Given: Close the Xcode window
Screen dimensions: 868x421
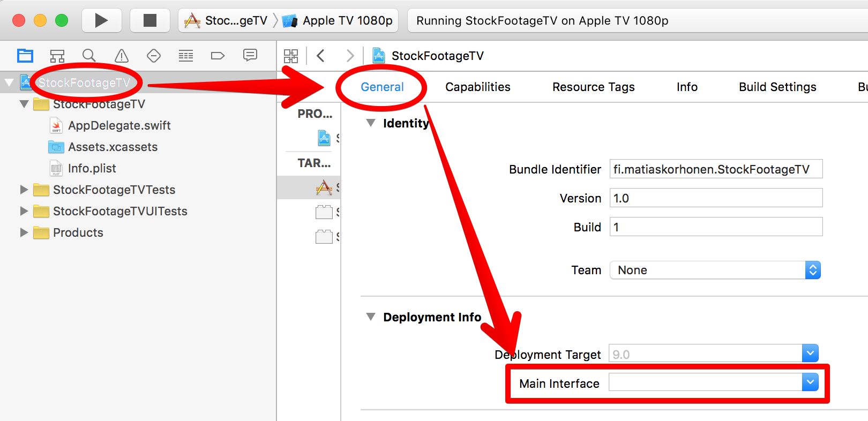Looking at the screenshot, I should click(19, 20).
